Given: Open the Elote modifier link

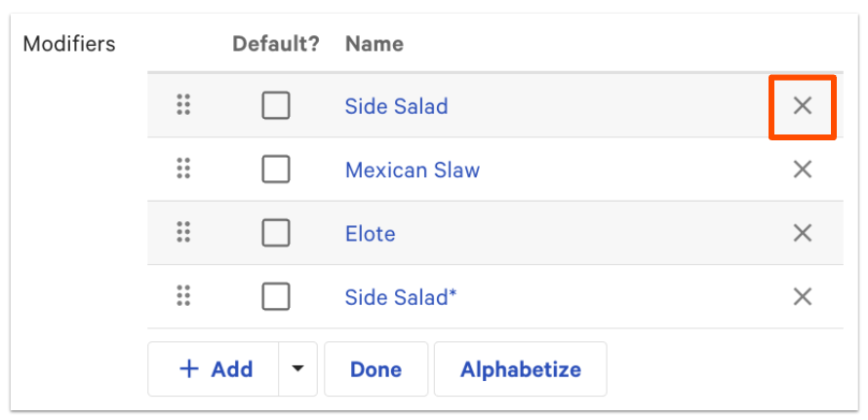Looking at the screenshot, I should [370, 233].
